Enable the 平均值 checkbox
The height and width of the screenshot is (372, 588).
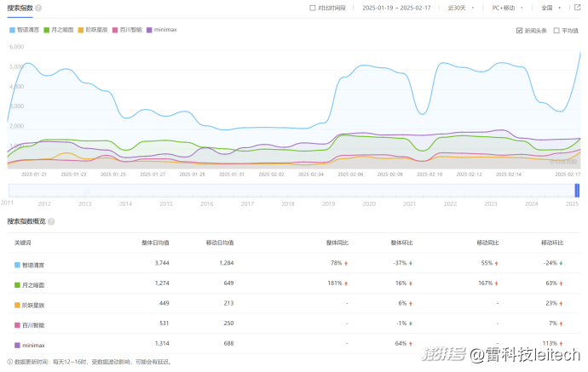click(x=556, y=31)
